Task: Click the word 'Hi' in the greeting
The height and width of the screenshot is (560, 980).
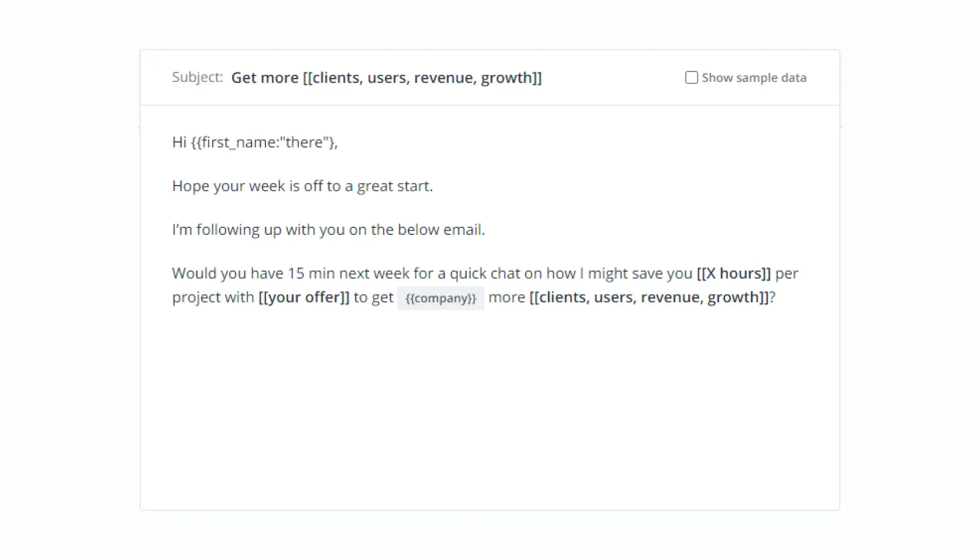Action: coord(179,142)
